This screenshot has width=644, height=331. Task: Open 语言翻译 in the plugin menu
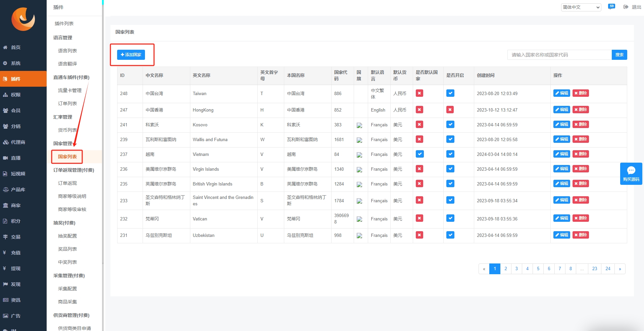67,64
